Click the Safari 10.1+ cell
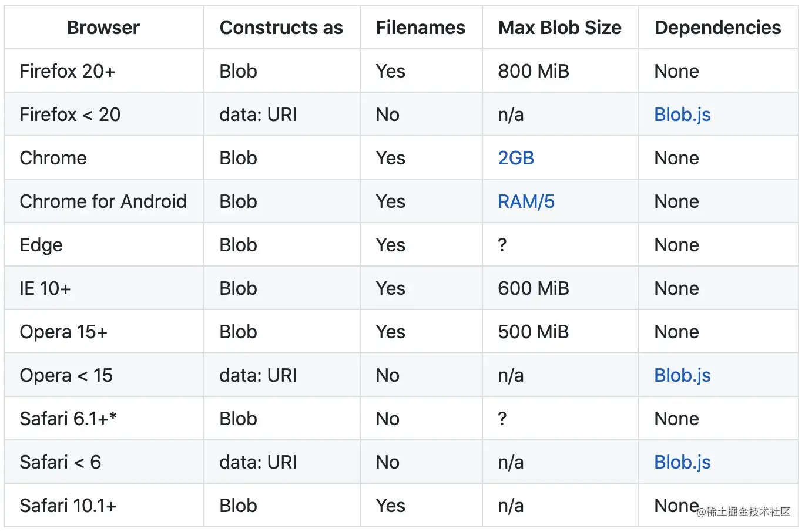The image size is (805, 532). [68, 506]
